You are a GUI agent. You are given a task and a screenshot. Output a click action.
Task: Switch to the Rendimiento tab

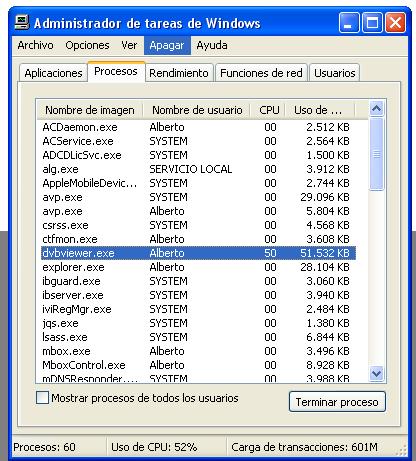pyautogui.click(x=179, y=73)
